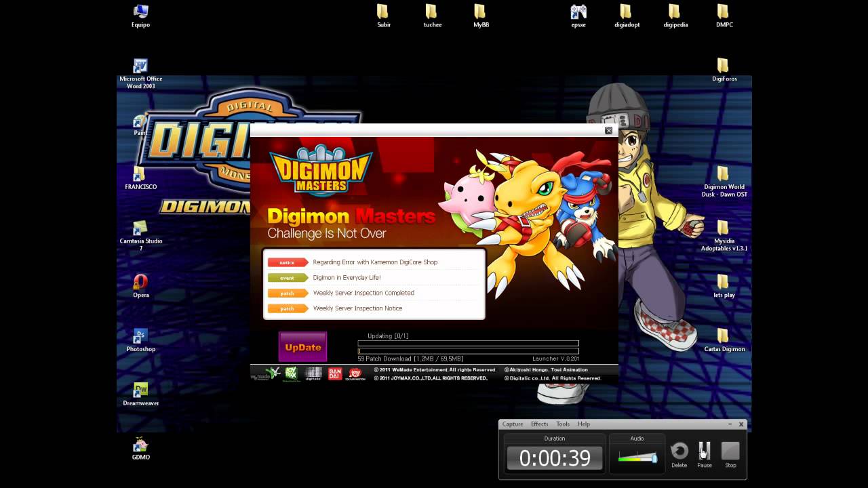The width and height of the screenshot is (868, 488).
Task: Open the Tools menu in recorder
Action: pyautogui.click(x=563, y=424)
